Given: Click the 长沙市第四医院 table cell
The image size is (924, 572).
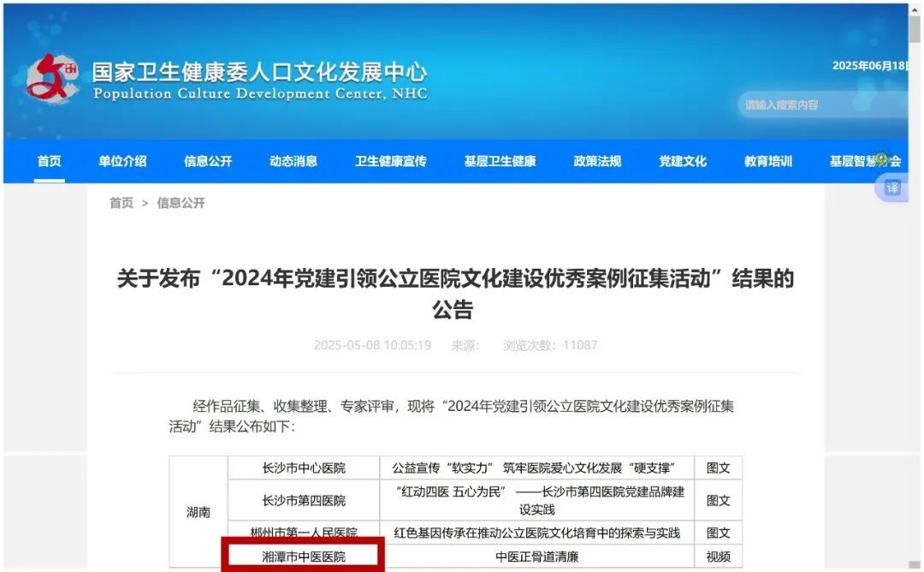Looking at the screenshot, I should coord(304,500).
